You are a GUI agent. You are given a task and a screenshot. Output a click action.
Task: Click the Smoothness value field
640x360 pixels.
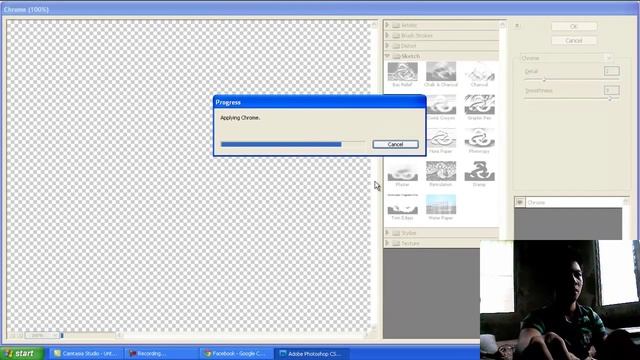click(611, 90)
